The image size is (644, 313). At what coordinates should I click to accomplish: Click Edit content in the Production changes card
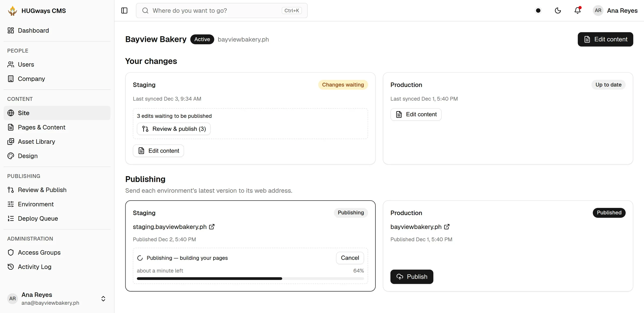[x=416, y=115]
